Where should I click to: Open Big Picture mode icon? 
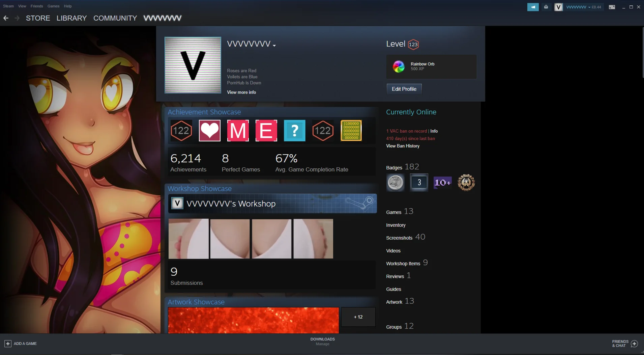(612, 7)
